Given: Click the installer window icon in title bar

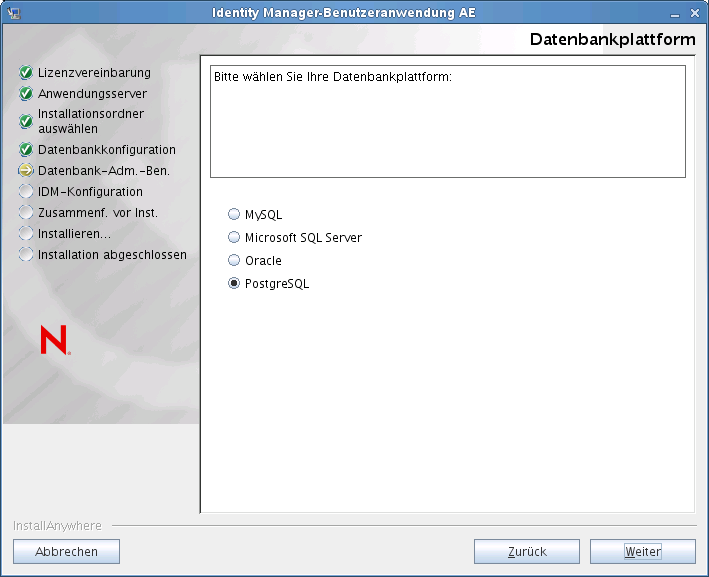Looking at the screenshot, I should tap(14, 13).
